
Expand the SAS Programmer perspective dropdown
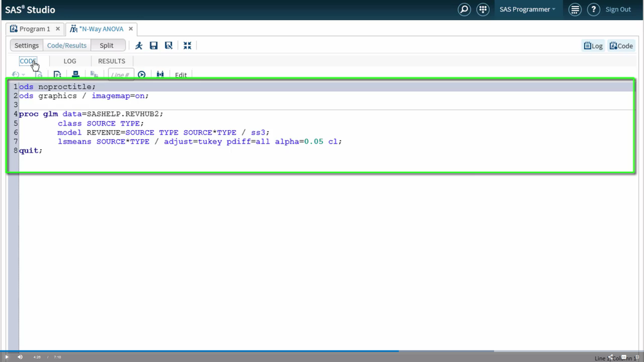(x=527, y=10)
